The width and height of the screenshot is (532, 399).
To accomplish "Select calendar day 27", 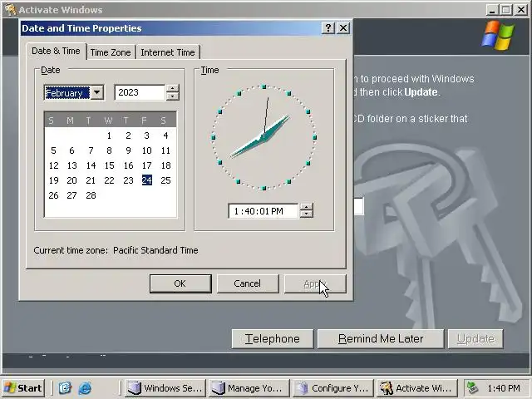I will point(71,195).
